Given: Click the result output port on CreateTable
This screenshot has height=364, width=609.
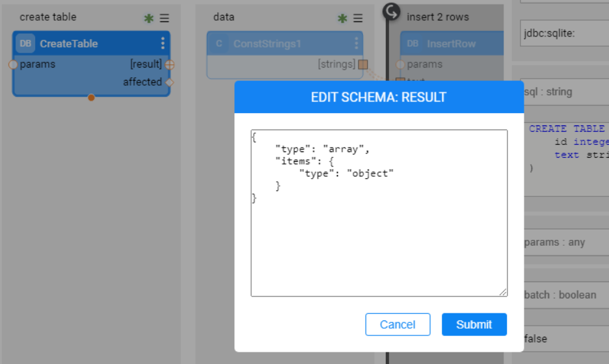Looking at the screenshot, I should tap(170, 64).
